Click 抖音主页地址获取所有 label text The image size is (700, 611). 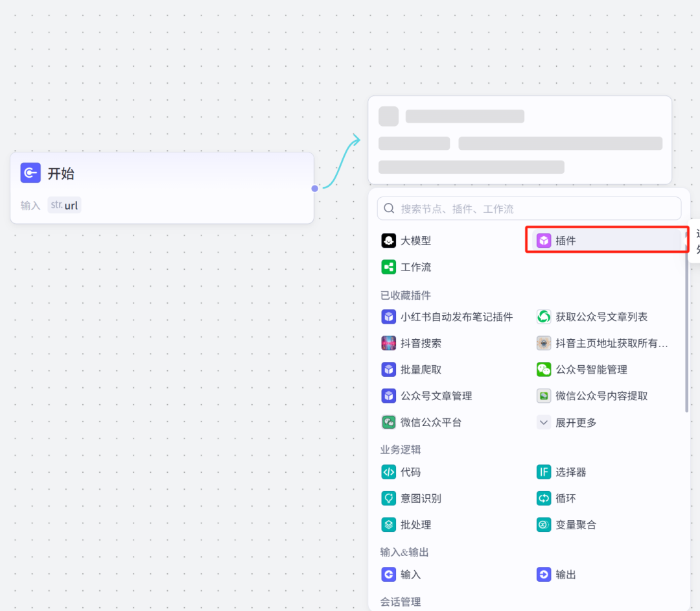[x=612, y=343]
